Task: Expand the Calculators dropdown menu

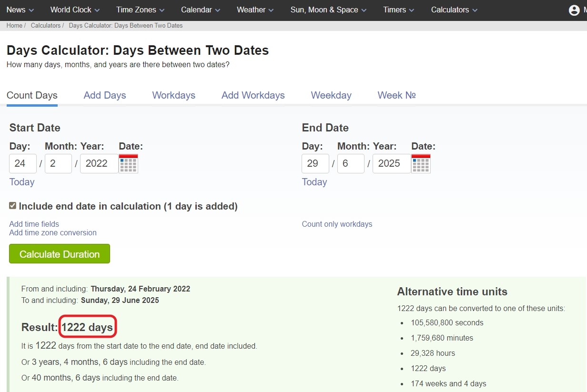Action: coord(454,10)
